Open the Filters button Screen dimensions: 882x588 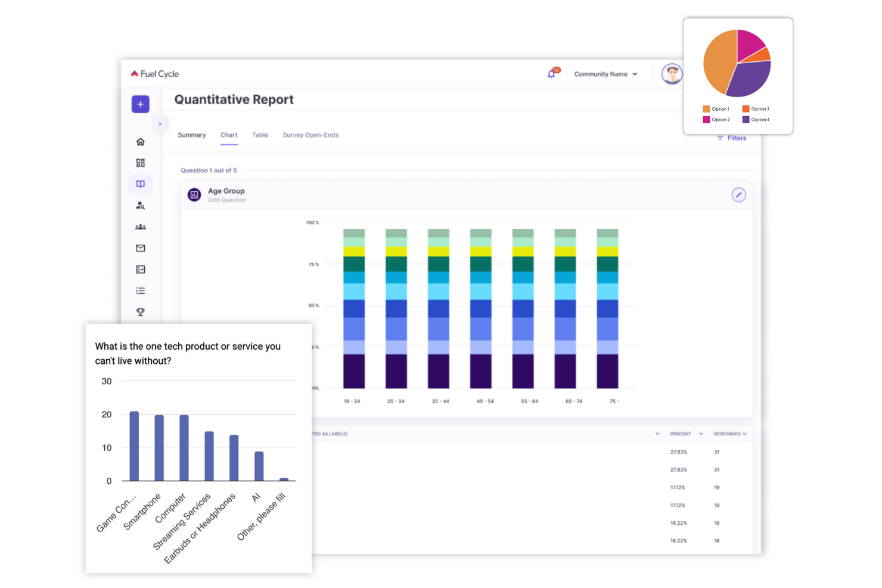point(731,138)
